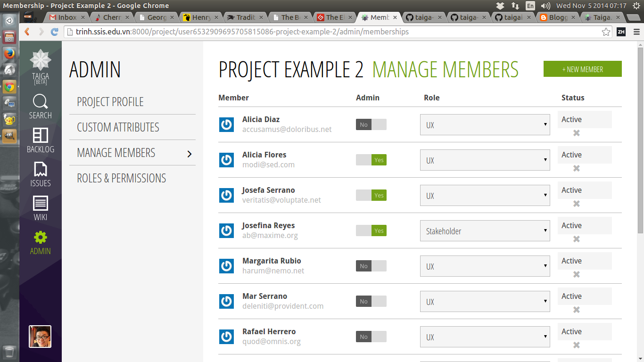Viewport: 644px width, 362px height.
Task: Open Mar Serrano's UX role selector
Action: click(x=485, y=301)
